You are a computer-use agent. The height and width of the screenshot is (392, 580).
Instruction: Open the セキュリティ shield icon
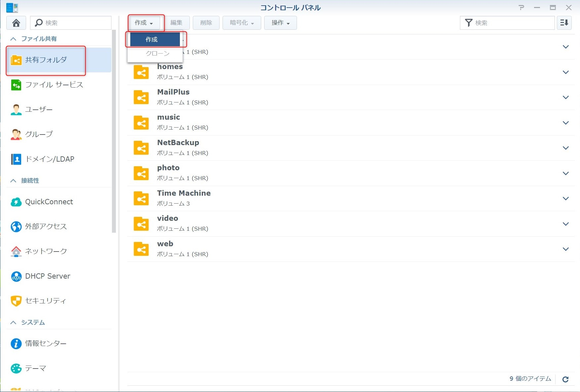coord(16,301)
